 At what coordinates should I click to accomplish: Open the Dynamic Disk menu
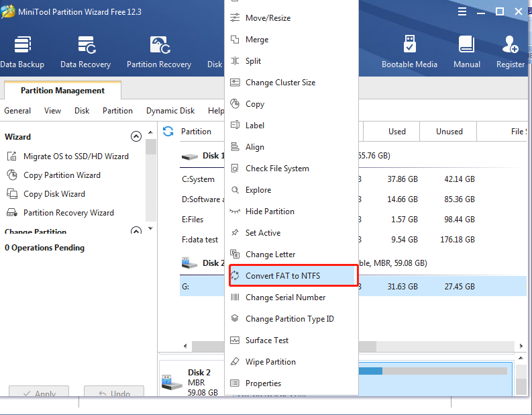click(x=170, y=111)
